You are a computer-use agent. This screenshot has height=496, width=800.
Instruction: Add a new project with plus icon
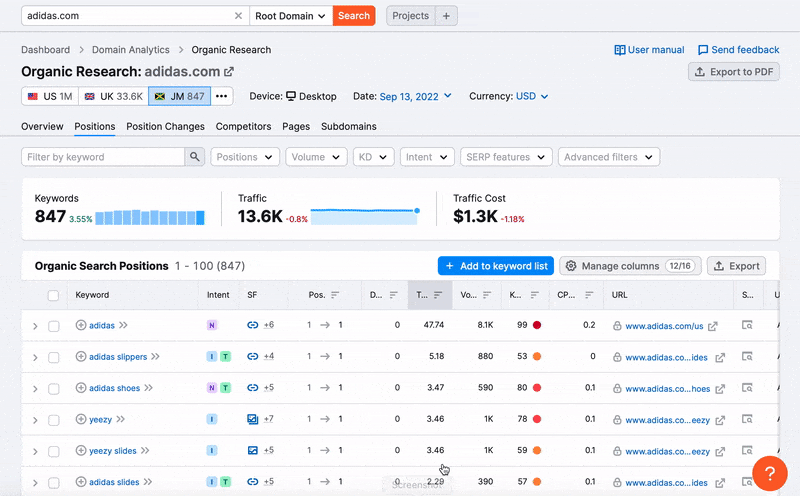[446, 16]
